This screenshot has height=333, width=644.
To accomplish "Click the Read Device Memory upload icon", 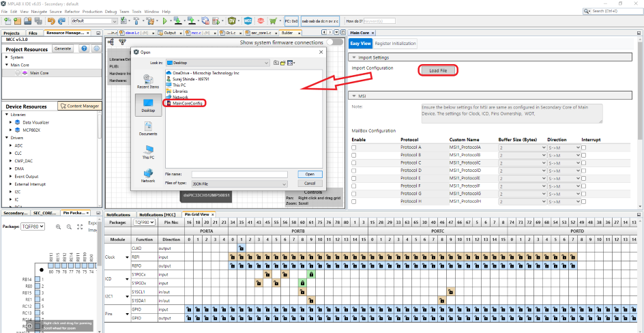I will click(192, 20).
